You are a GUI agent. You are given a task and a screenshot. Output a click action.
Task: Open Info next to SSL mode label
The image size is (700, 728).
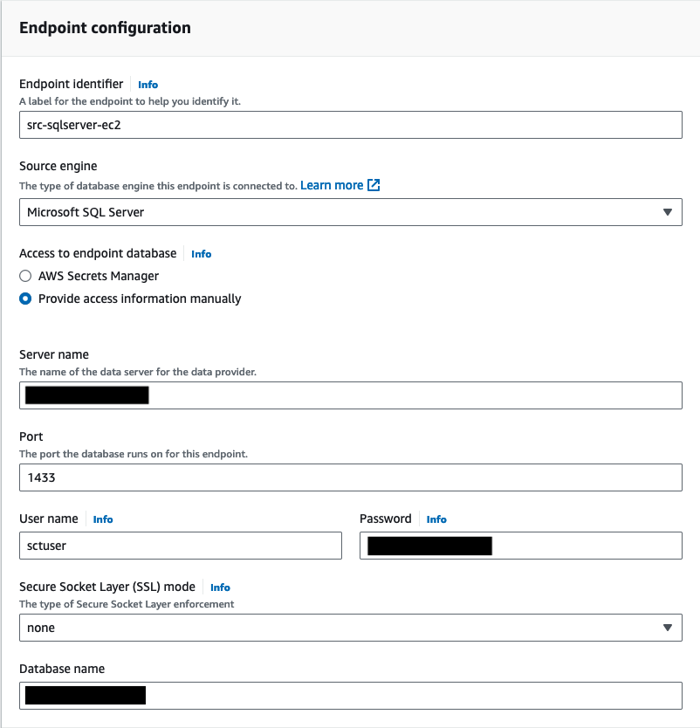[220, 587]
